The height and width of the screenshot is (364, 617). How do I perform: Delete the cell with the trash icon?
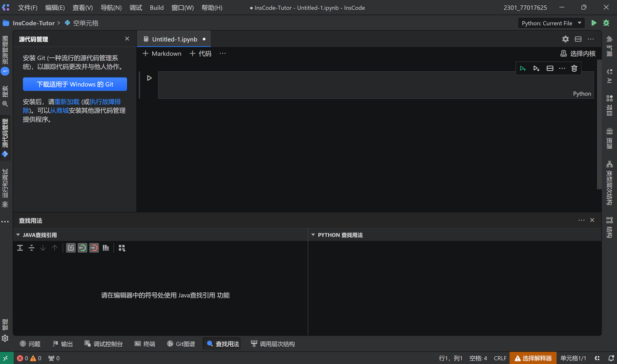click(x=574, y=69)
